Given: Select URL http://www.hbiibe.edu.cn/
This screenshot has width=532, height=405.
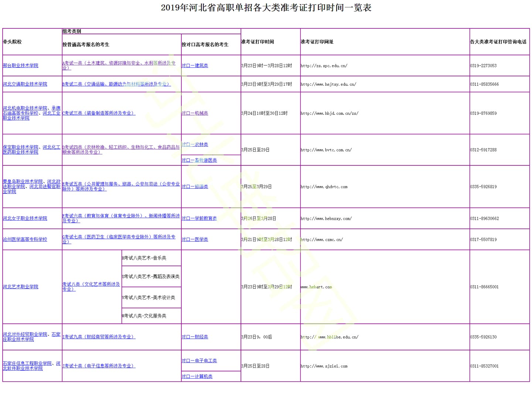Looking at the screenshot, I should 330,337.
